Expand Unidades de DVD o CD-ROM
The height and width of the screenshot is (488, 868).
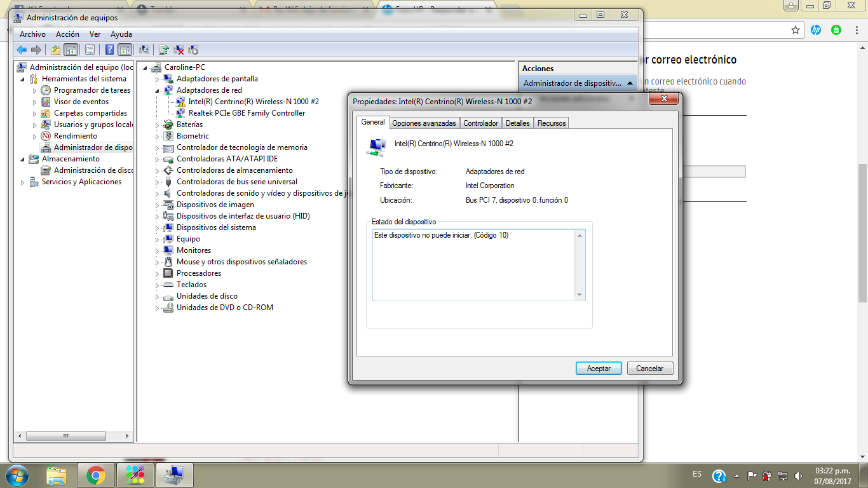point(158,308)
